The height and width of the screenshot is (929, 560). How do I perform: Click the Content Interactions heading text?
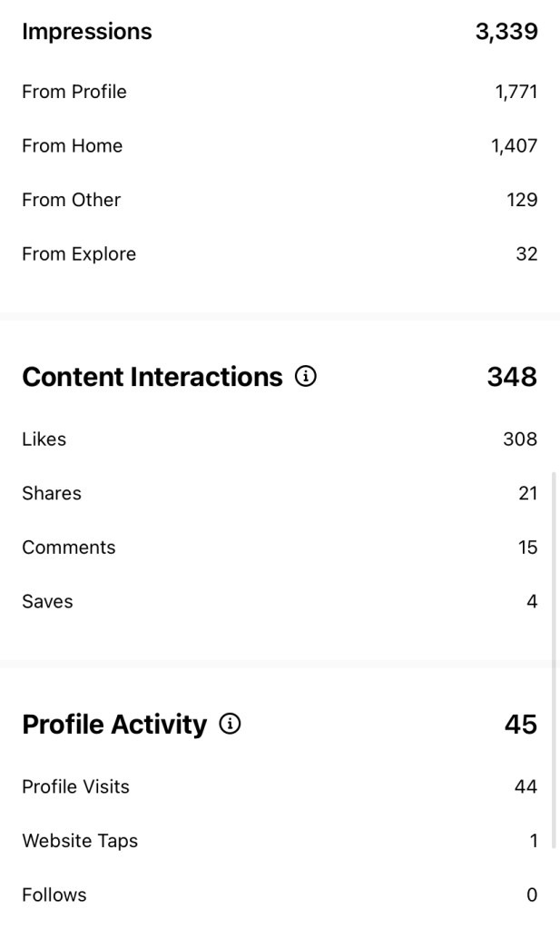[152, 377]
